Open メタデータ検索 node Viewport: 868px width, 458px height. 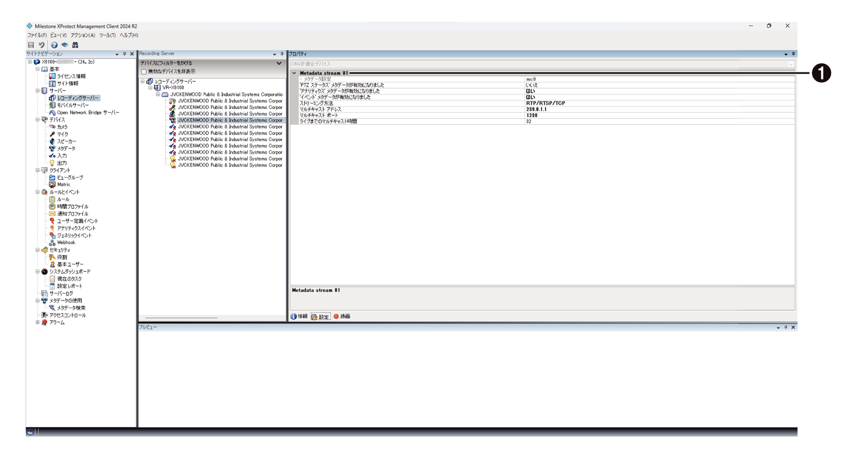tap(71, 308)
